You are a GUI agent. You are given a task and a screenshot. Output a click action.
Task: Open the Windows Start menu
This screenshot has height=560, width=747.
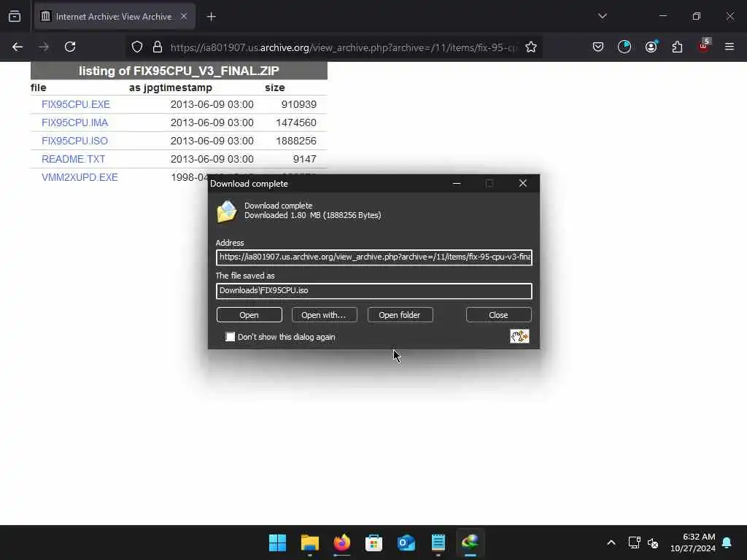pos(277,542)
